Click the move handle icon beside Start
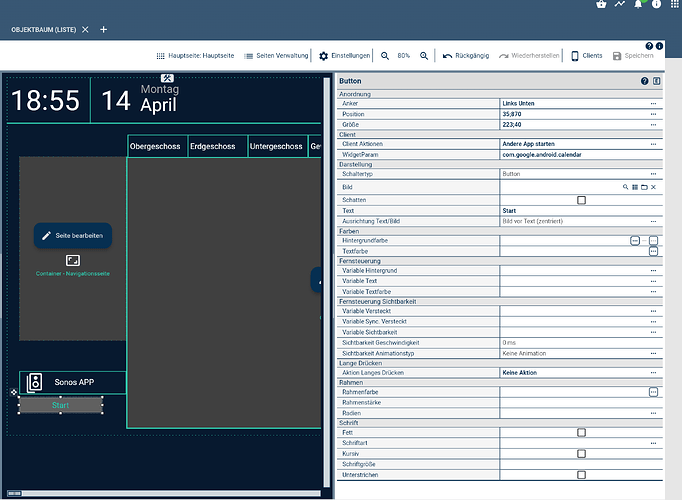 (x=13, y=392)
